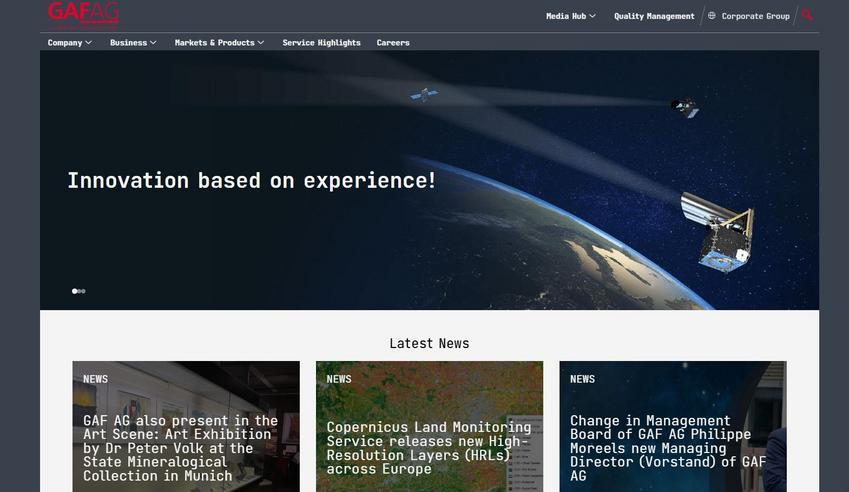This screenshot has height=492, width=849.
Task: Expand the Markets & Products chevron
Action: 261,43
